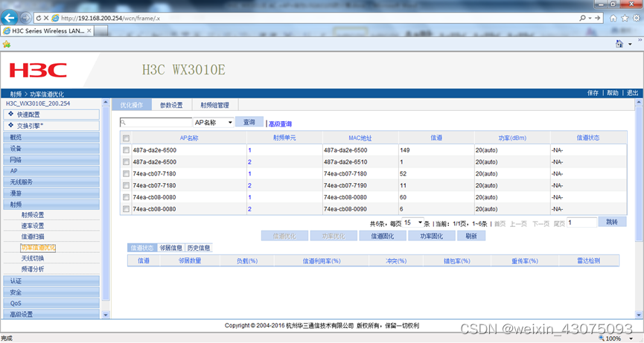Viewport: 644px width, 343px height.
Task: Click the stop loading X icon
Action: click(x=46, y=18)
